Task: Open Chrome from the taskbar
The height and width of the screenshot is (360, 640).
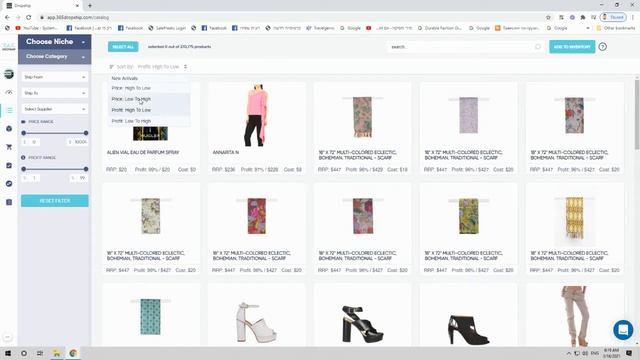Action: 73,353
